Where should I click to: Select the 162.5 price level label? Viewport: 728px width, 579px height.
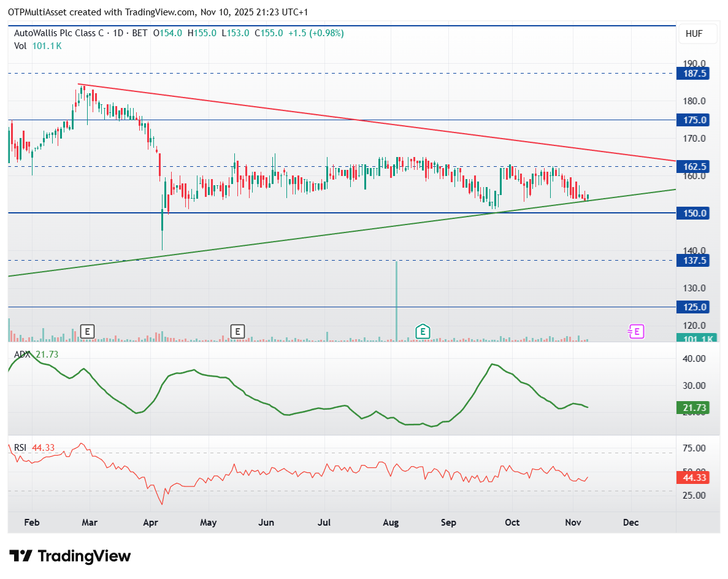(692, 167)
